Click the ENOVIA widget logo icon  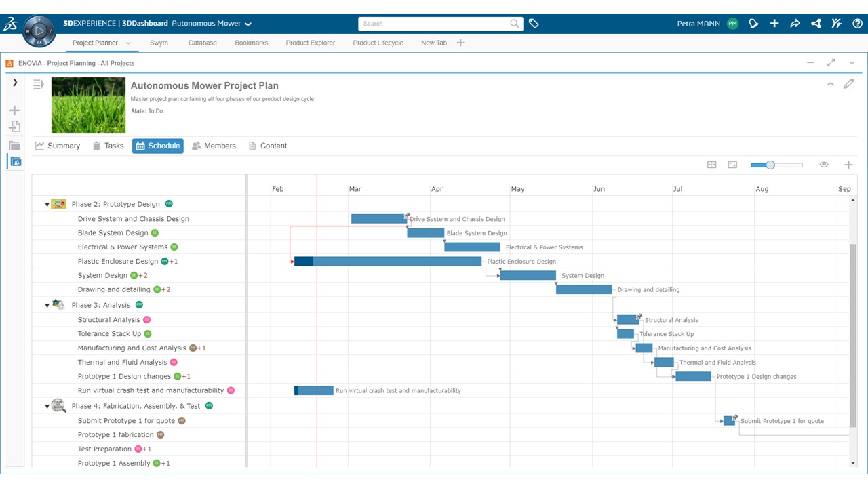[9, 63]
